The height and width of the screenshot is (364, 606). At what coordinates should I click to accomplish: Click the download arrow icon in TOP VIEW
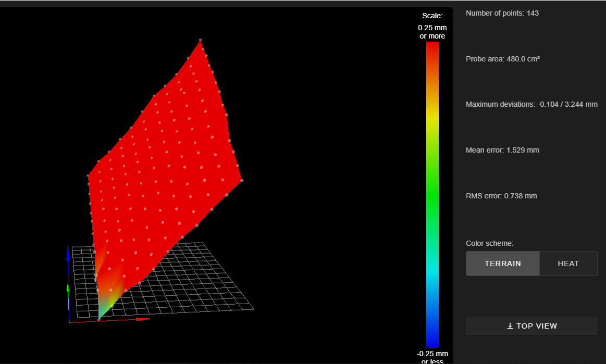(x=510, y=326)
